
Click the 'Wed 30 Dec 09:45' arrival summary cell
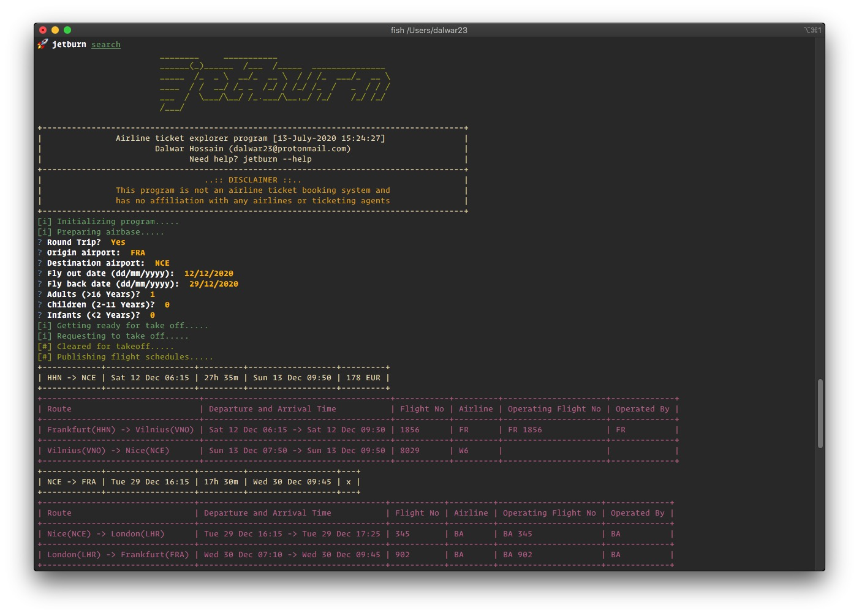[292, 482]
